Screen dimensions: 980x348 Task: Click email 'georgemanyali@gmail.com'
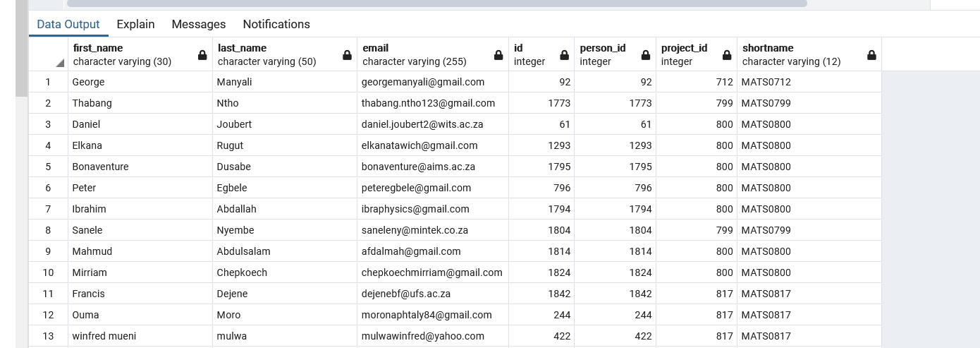tap(433, 82)
